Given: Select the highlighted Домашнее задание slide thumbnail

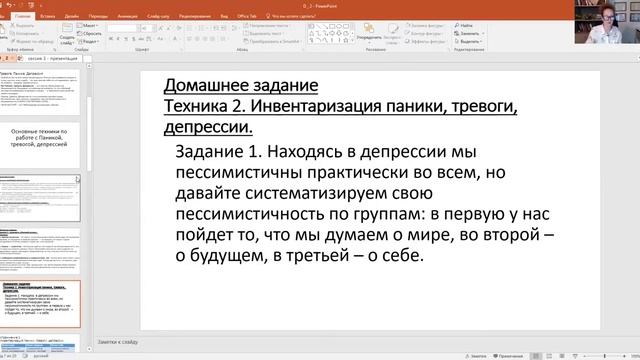Looking at the screenshot, I should [40, 304].
